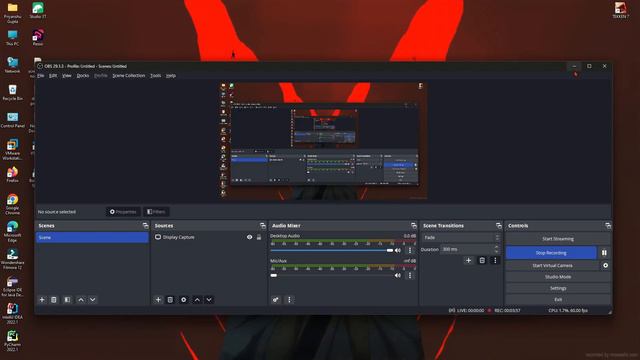Toggle Display Capture visibility eye

coord(249,237)
